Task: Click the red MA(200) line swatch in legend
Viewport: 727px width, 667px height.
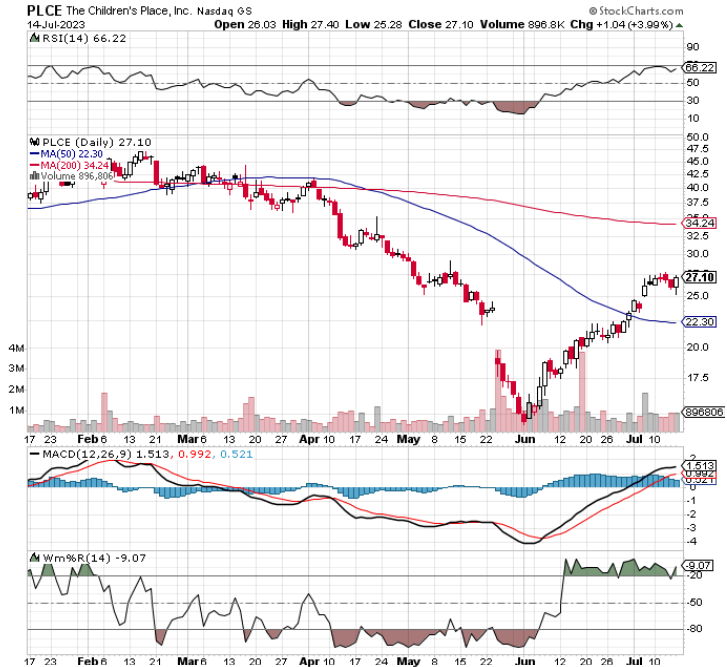Action: point(35,165)
